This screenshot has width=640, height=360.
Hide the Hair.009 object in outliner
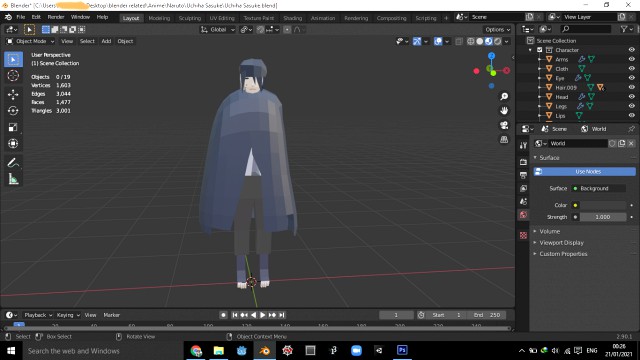coord(631,87)
